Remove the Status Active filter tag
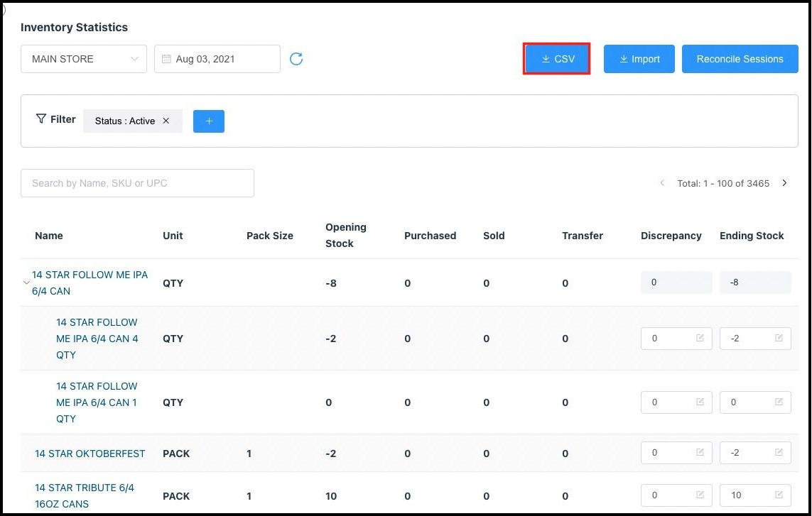Image resolution: width=812 pixels, height=516 pixels. point(166,121)
